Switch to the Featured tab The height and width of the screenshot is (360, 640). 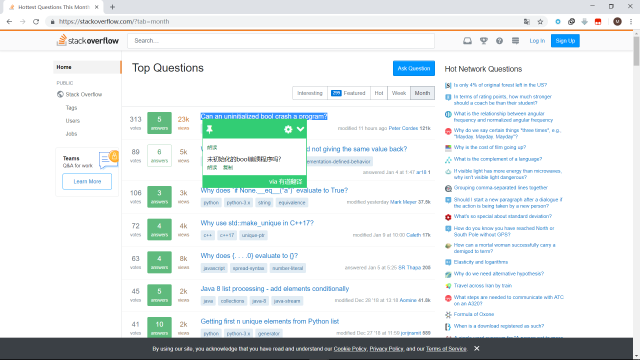pos(349,93)
